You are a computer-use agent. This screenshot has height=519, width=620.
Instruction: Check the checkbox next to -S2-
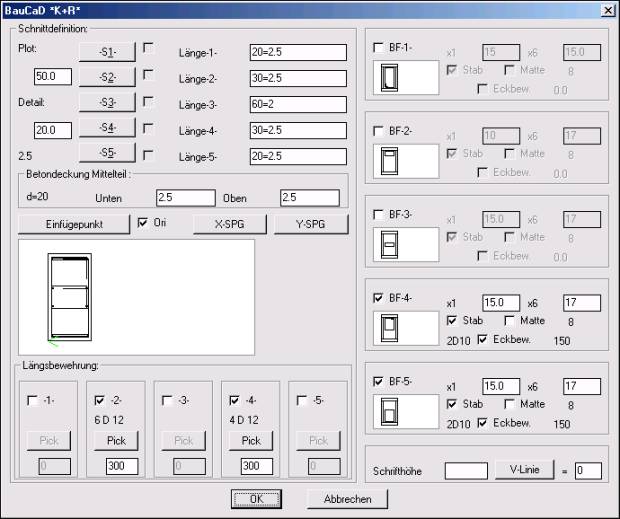pyautogui.click(x=148, y=75)
